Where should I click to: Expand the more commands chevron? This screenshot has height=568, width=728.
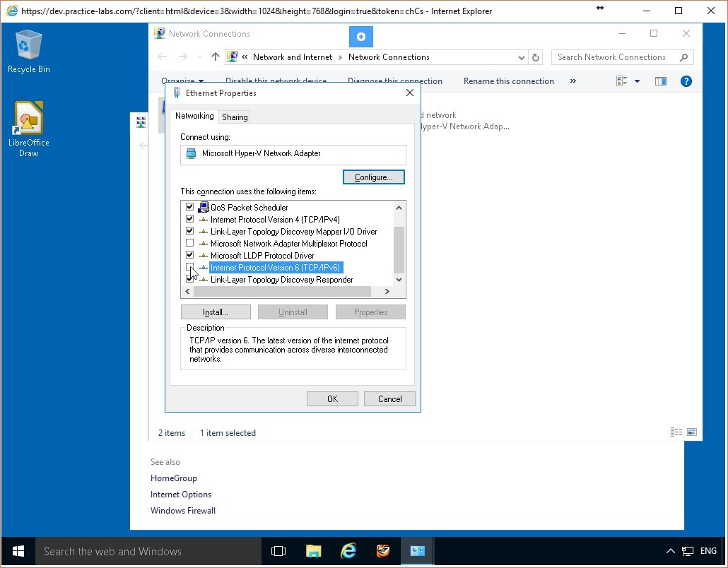[x=573, y=81]
